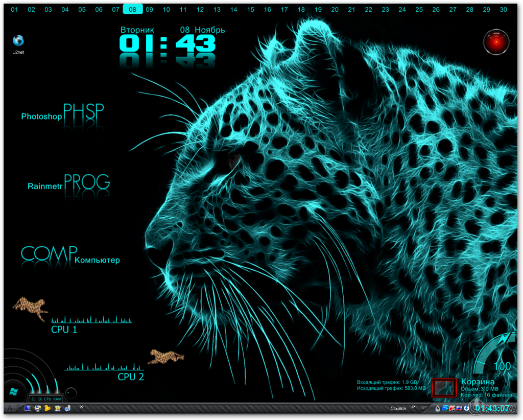Open the computer monitor quick launch icon
This screenshot has height=420, width=523.
click(x=38, y=408)
